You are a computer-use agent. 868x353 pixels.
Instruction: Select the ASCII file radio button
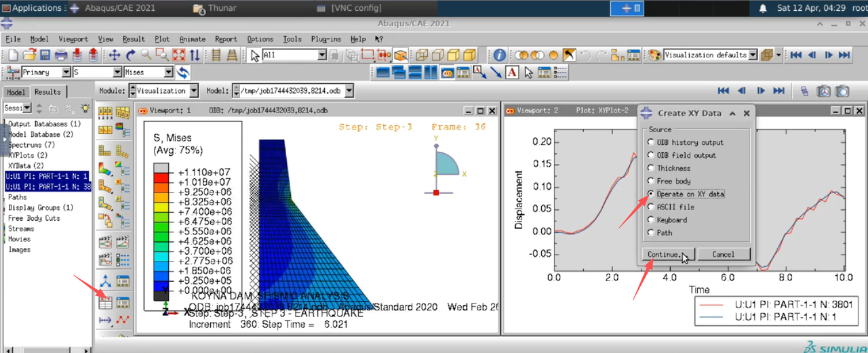651,207
